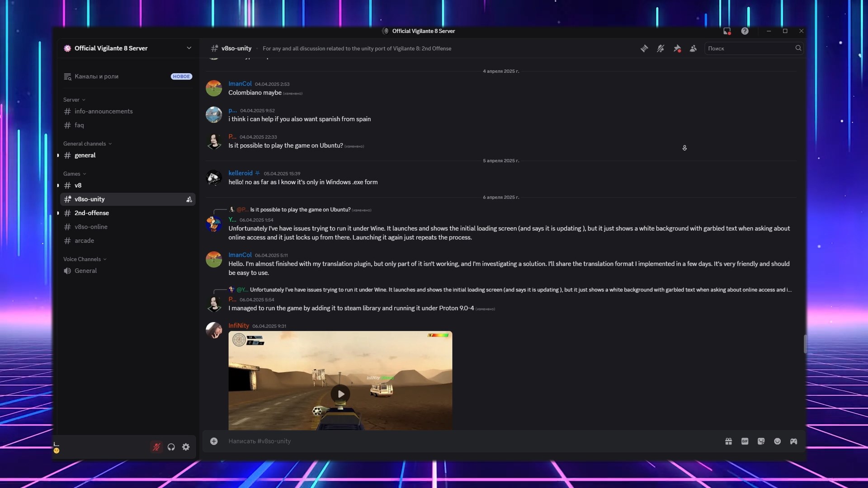This screenshot has width=868, height=488.
Task: Play the InfiNity video attachment
Action: click(340, 394)
